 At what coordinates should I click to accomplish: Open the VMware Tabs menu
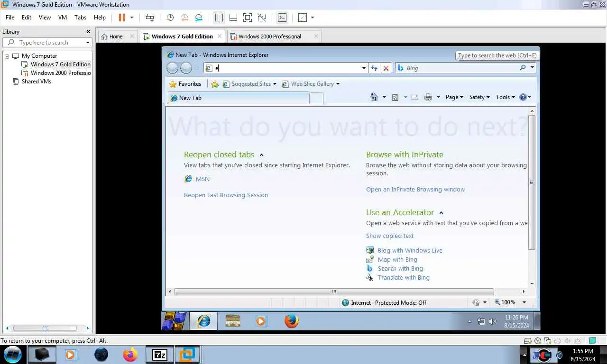click(x=81, y=18)
